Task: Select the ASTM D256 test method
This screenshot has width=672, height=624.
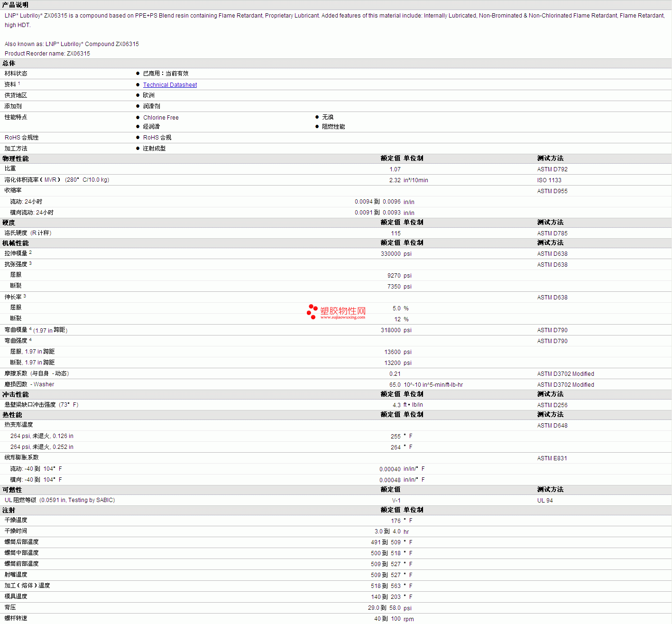Action: click(x=552, y=405)
